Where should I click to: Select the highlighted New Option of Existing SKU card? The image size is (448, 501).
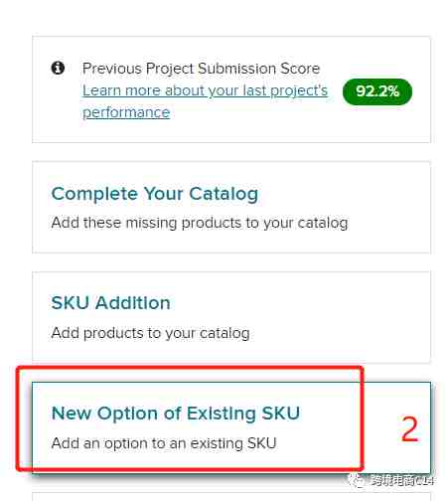pyautogui.click(x=231, y=427)
